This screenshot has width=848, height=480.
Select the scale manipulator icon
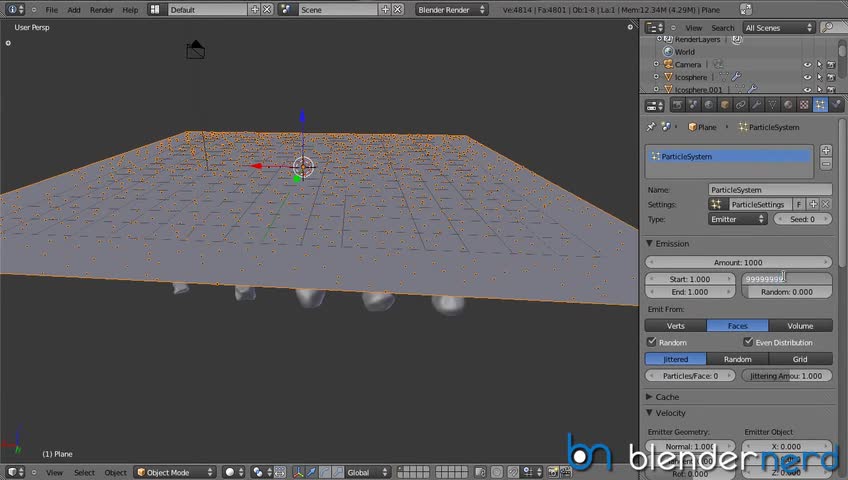tap(337, 472)
